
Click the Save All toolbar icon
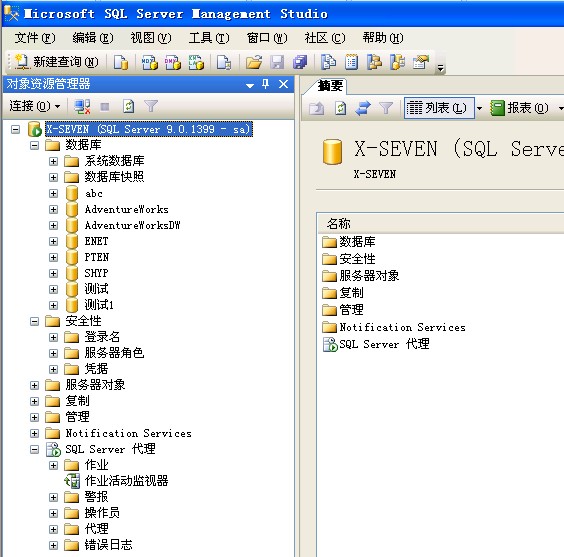pos(300,62)
